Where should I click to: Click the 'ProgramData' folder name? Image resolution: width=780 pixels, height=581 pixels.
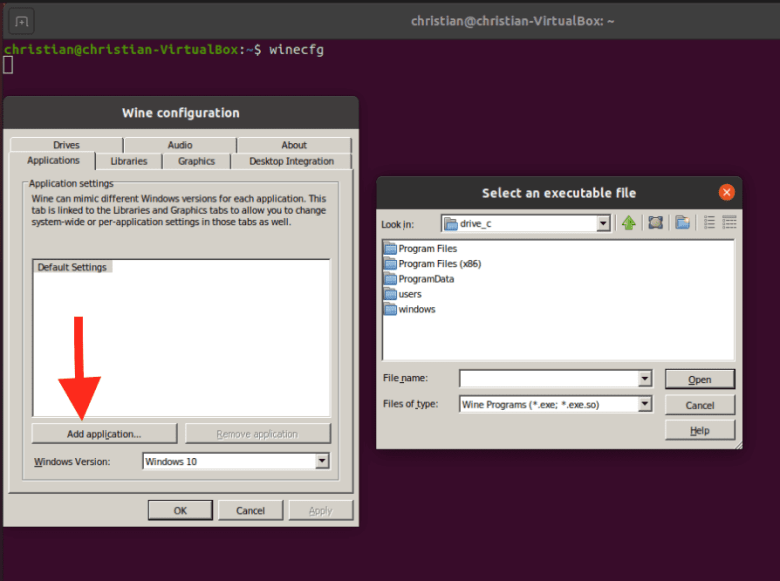(426, 279)
